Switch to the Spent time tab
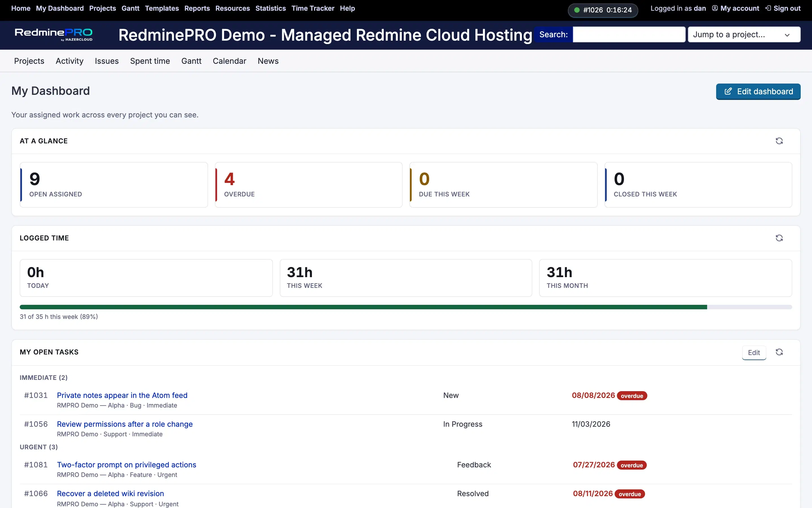Viewport: 812px width, 508px height. tap(150, 61)
